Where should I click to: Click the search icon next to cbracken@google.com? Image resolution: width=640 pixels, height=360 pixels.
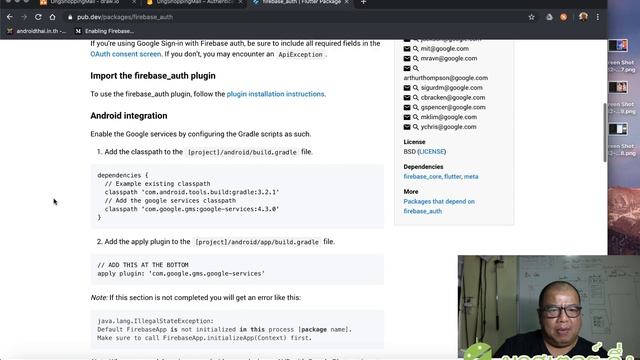416,98
